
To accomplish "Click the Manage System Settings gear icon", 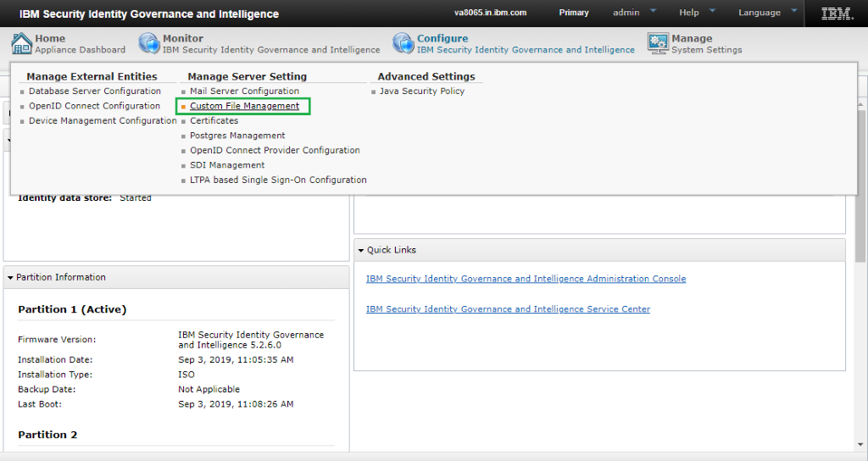I will pyautogui.click(x=658, y=43).
